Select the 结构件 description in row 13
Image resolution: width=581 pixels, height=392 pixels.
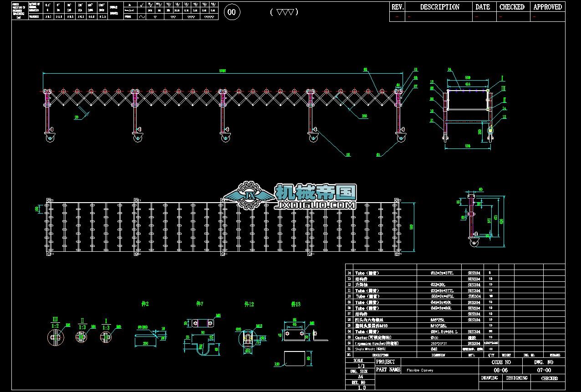click(x=362, y=279)
